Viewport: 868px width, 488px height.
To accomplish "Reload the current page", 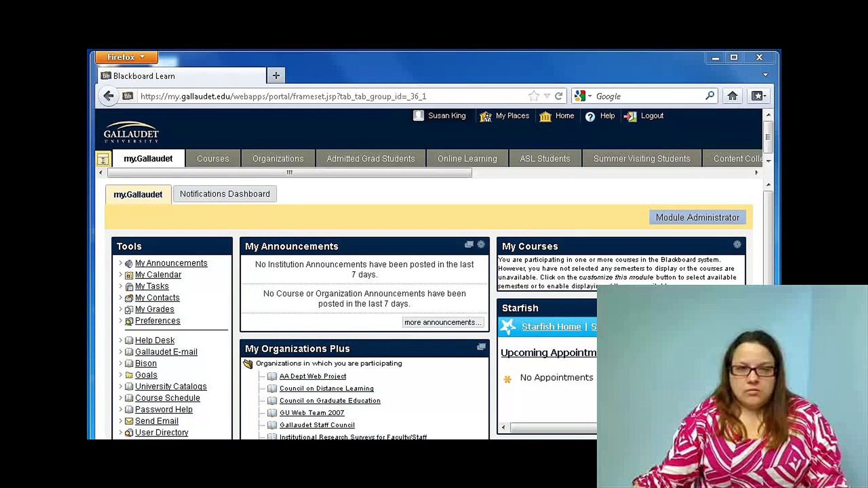I will coord(559,96).
